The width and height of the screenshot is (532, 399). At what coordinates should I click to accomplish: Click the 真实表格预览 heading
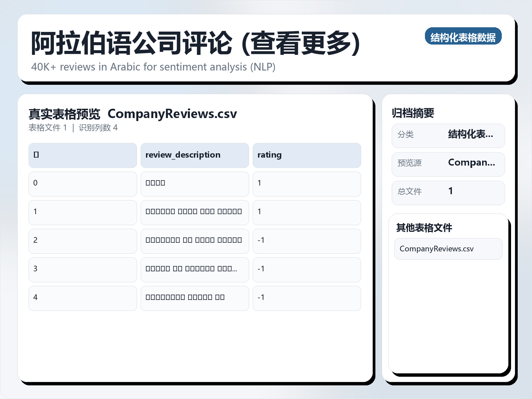[x=65, y=114]
